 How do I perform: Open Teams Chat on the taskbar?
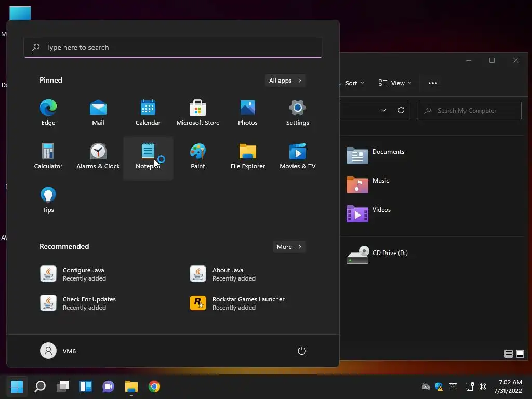(108, 387)
